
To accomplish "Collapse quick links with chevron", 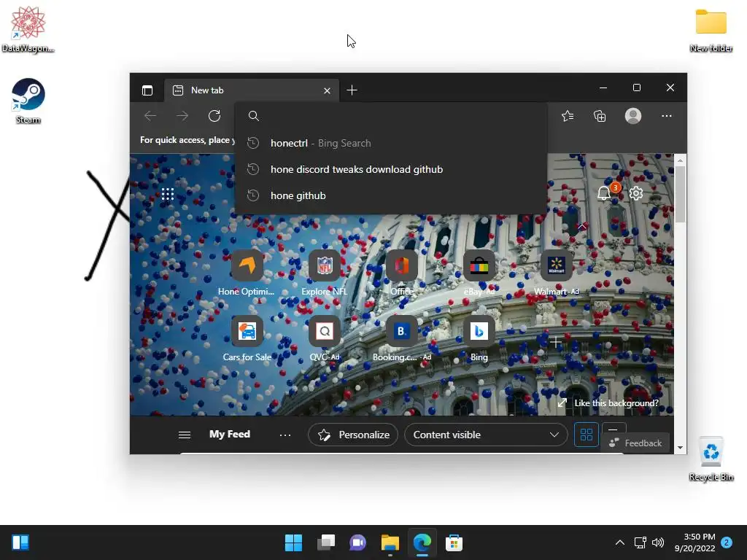I will click(x=582, y=227).
